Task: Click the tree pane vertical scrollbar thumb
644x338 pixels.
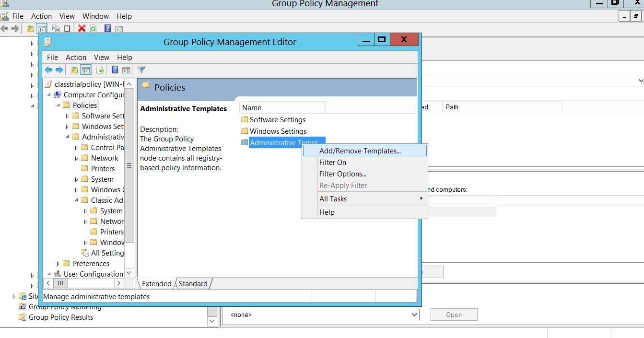Action: (129, 165)
